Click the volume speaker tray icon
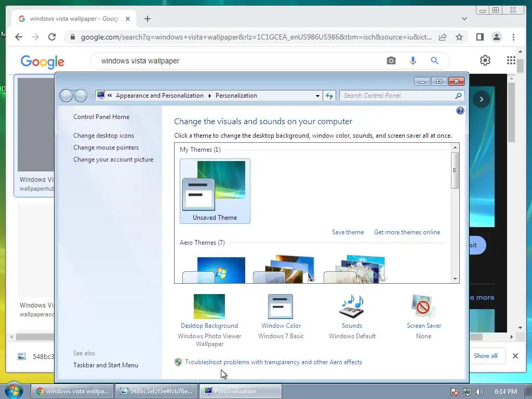This screenshot has height=399, width=532. tap(479, 392)
